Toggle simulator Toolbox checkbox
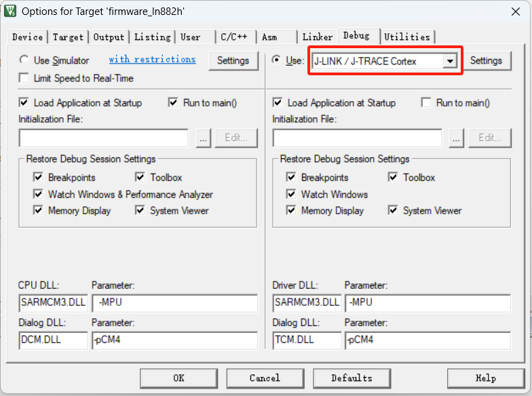Viewport: 532px width, 396px height. 140,178
